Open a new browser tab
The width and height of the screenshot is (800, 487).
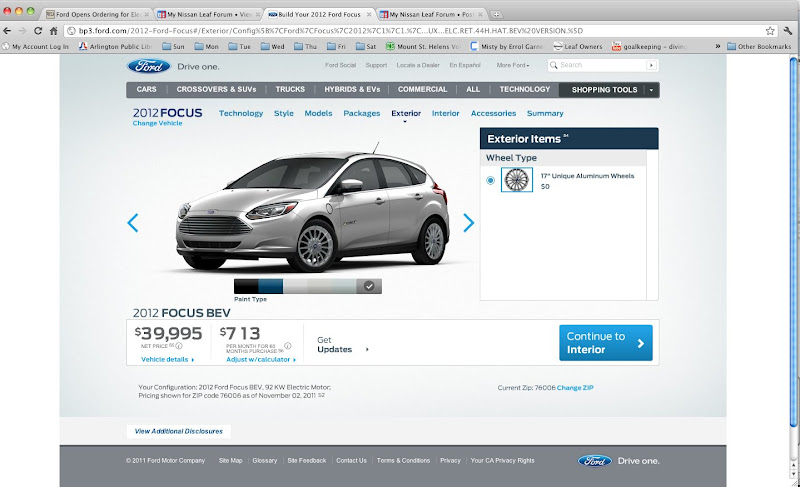pos(496,14)
